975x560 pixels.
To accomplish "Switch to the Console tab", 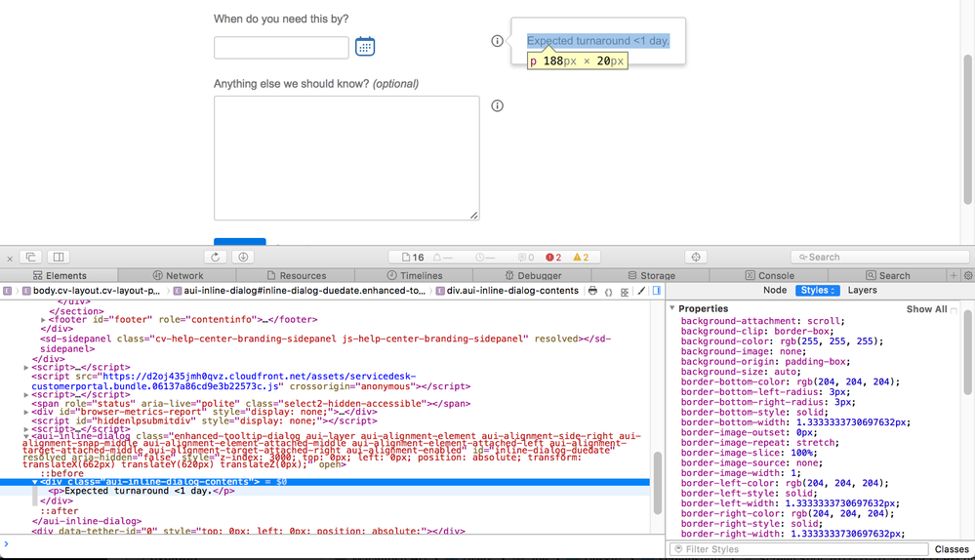I will click(769, 275).
